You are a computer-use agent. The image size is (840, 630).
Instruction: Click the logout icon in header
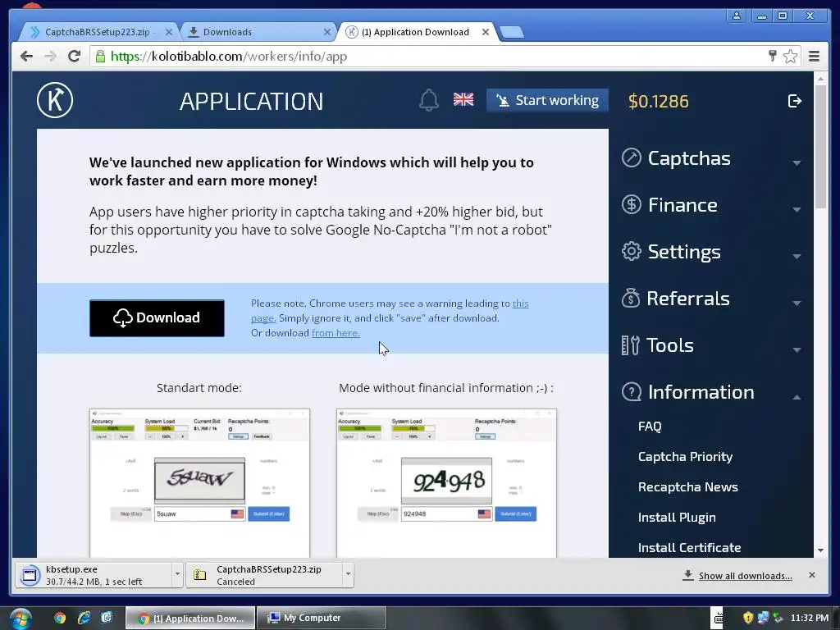[x=794, y=101]
